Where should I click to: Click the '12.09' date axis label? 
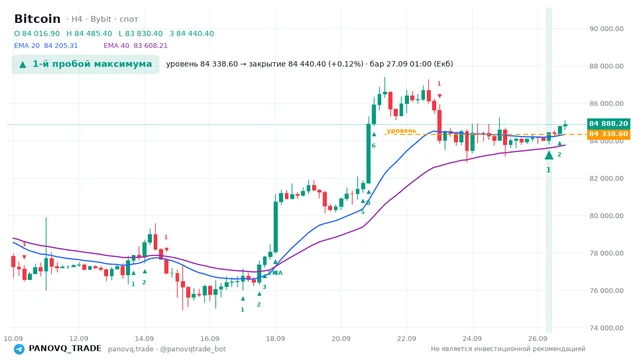tap(78, 339)
